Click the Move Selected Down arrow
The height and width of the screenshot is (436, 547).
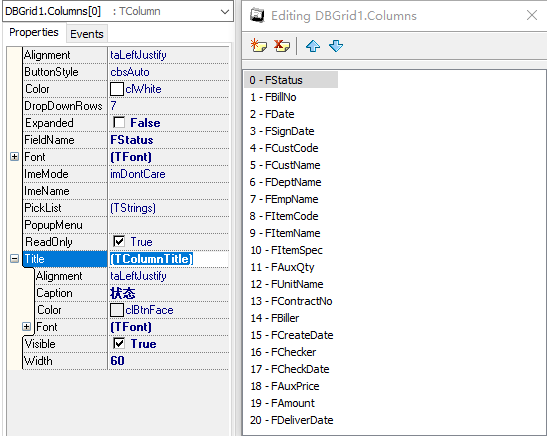click(336, 46)
